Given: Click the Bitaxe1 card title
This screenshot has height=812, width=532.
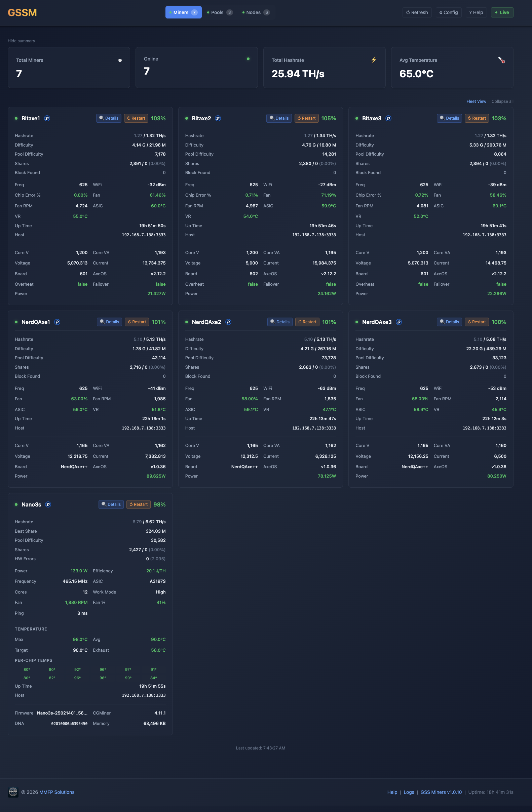Looking at the screenshot, I should coord(31,118).
